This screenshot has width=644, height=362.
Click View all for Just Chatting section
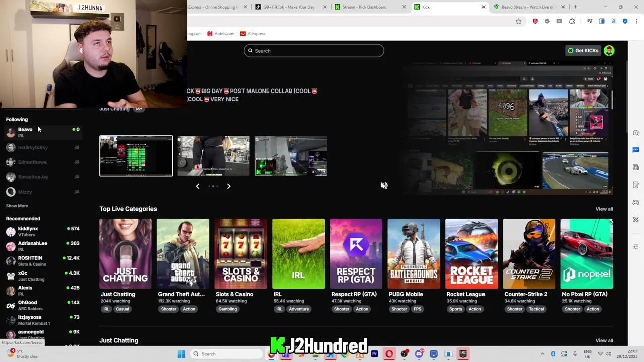604,340
